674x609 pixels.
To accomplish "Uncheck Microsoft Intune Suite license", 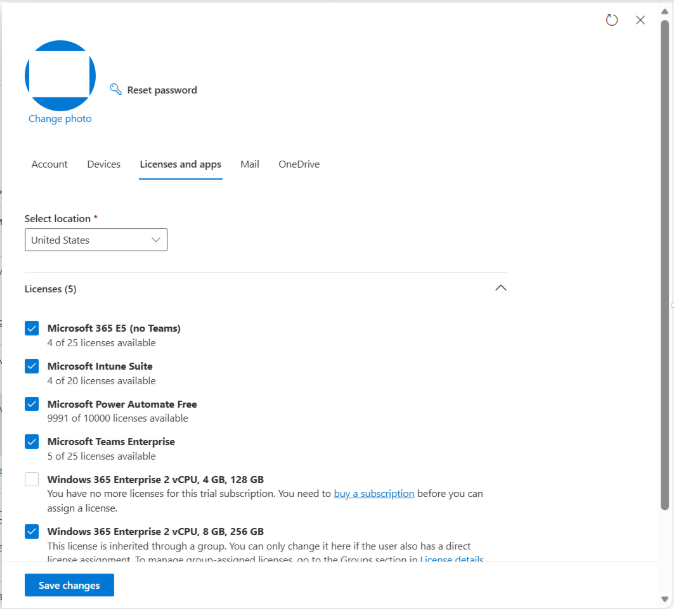I will point(32,366).
